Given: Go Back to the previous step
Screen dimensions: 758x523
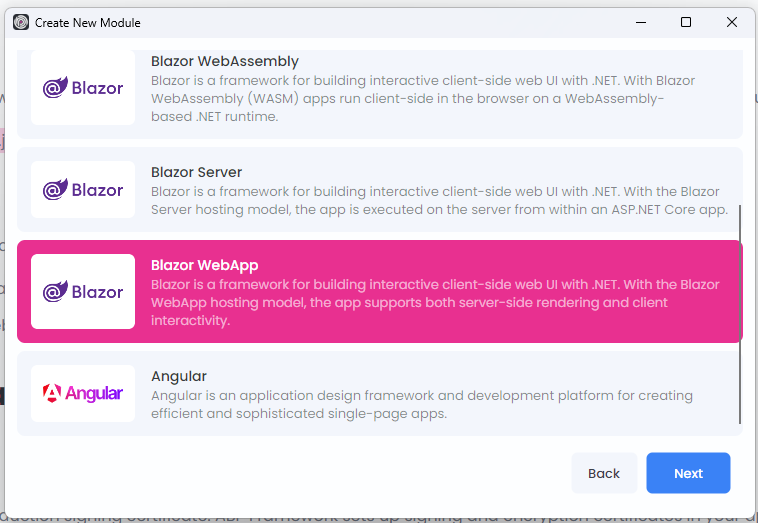Looking at the screenshot, I should tap(604, 473).
